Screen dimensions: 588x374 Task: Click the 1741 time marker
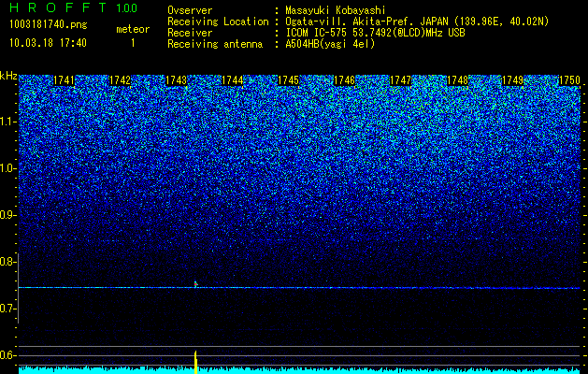pyautogui.click(x=65, y=80)
